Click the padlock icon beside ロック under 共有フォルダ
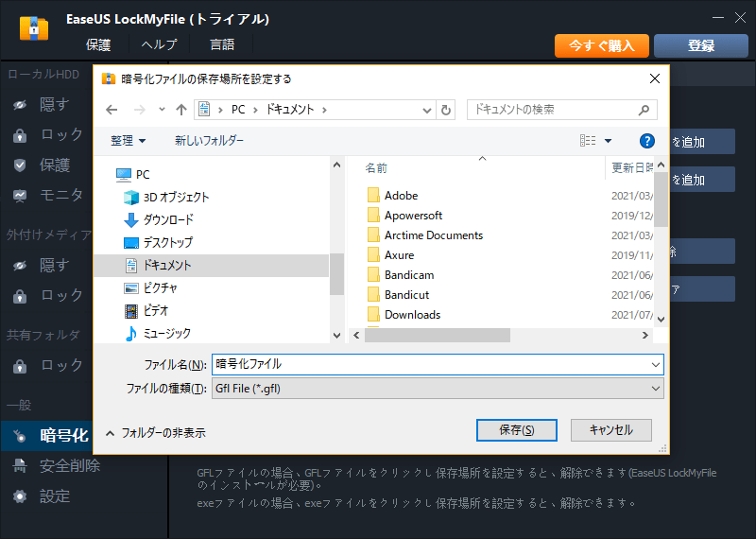This screenshot has height=539, width=756. point(20,366)
